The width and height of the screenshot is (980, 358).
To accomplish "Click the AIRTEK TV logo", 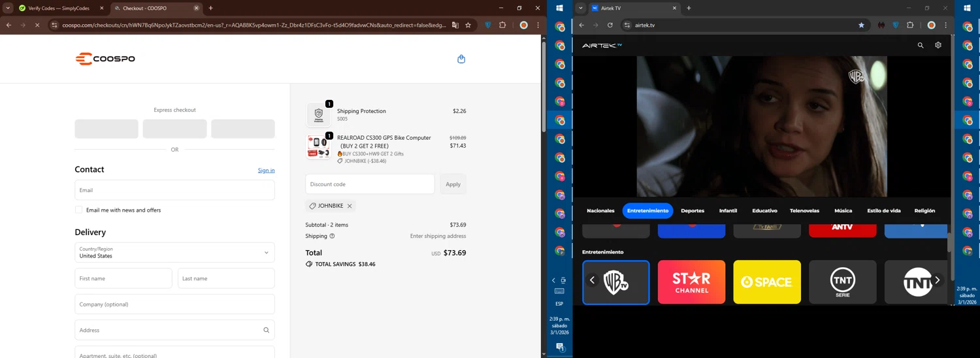I will point(602,46).
